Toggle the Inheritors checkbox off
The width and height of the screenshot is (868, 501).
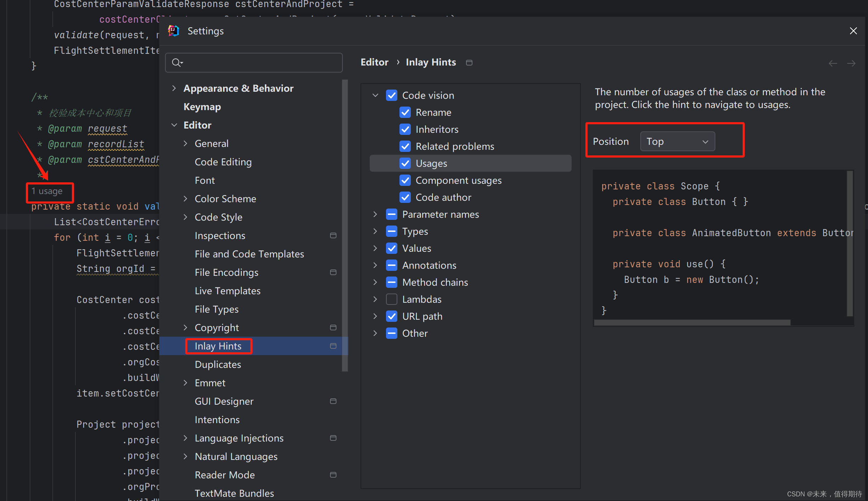click(x=405, y=129)
